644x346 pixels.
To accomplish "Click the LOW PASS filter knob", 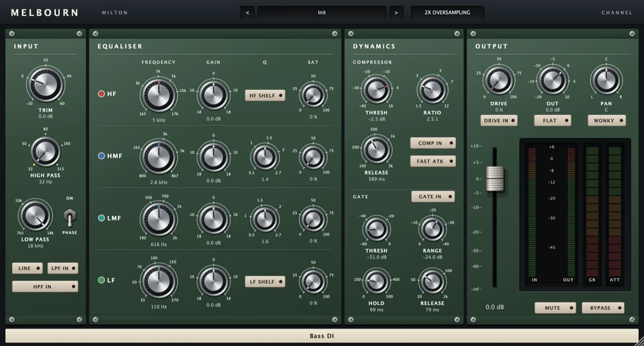I will click(x=35, y=215).
